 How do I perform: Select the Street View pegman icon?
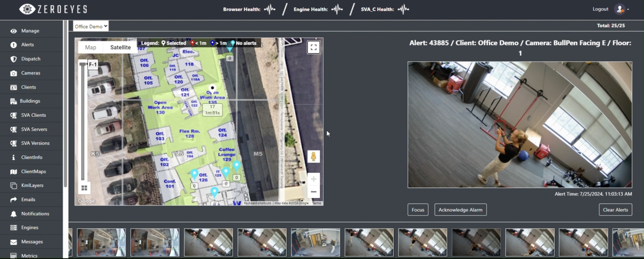tap(314, 156)
